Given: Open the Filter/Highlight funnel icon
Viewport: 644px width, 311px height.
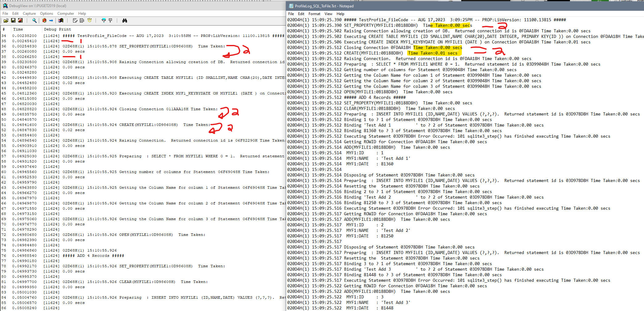Looking at the screenshot, I should click(104, 21).
